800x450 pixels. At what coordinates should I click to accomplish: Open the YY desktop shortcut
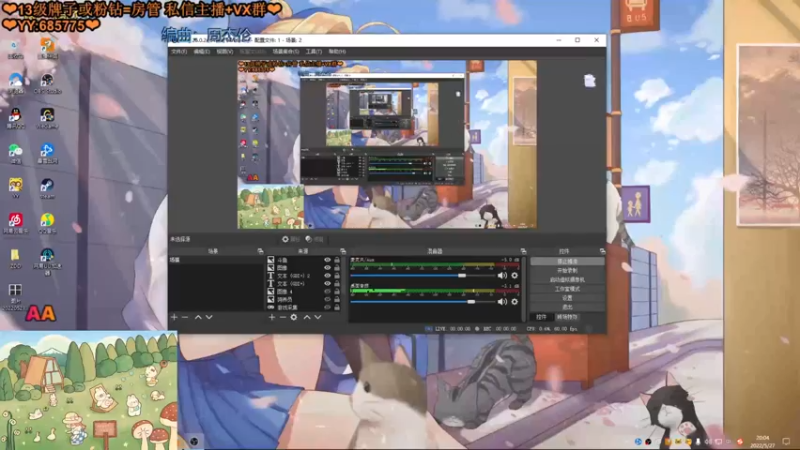(x=15, y=188)
